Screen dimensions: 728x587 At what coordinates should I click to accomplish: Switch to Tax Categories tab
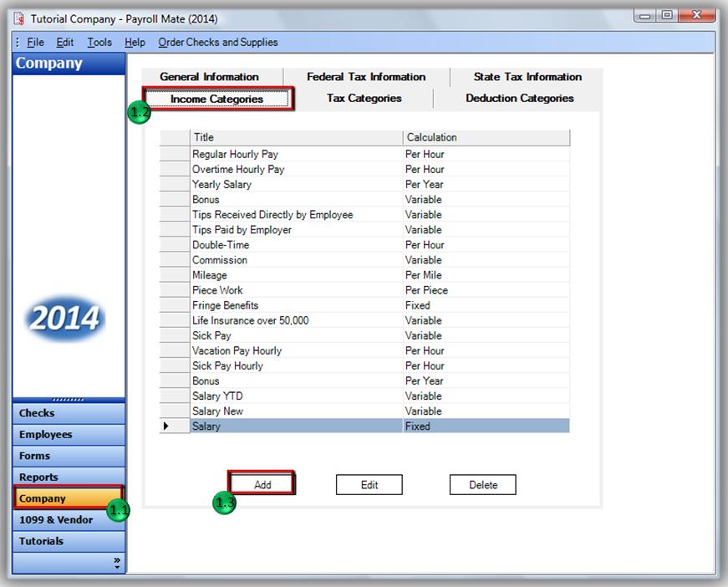tap(364, 99)
